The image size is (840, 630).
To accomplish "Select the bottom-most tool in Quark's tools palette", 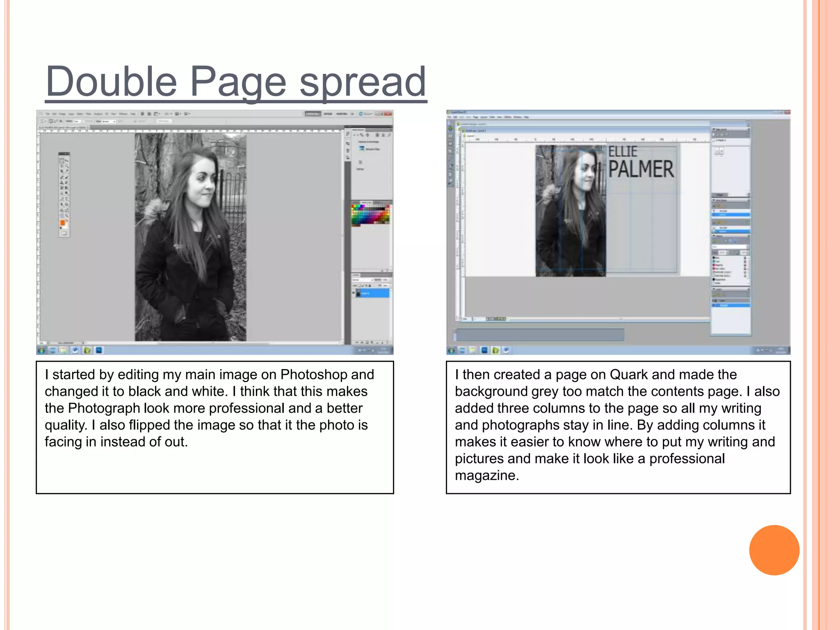I will click(450, 183).
